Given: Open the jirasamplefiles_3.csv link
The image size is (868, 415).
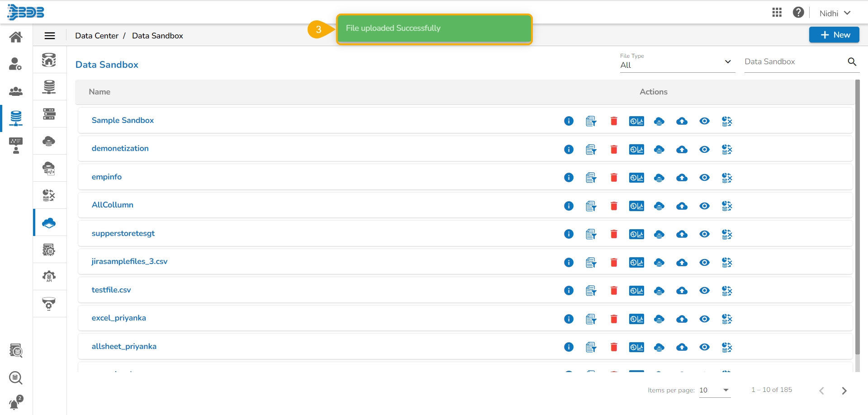Looking at the screenshot, I should (129, 261).
